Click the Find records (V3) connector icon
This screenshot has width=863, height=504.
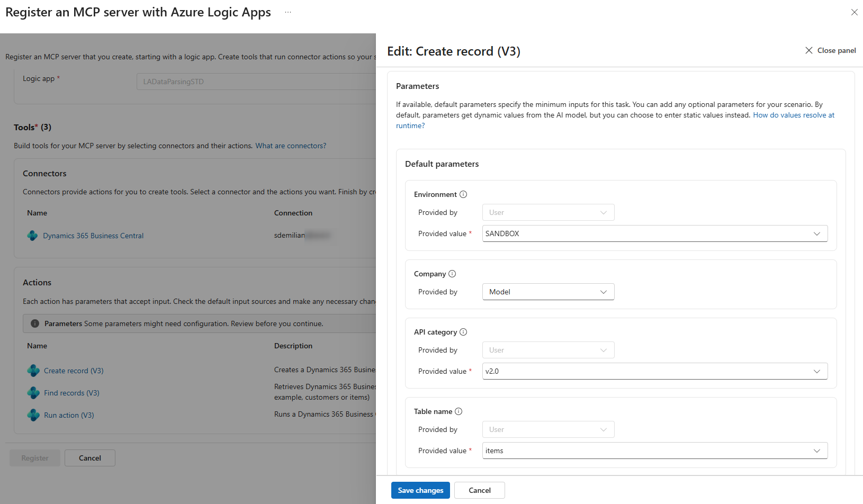click(33, 393)
